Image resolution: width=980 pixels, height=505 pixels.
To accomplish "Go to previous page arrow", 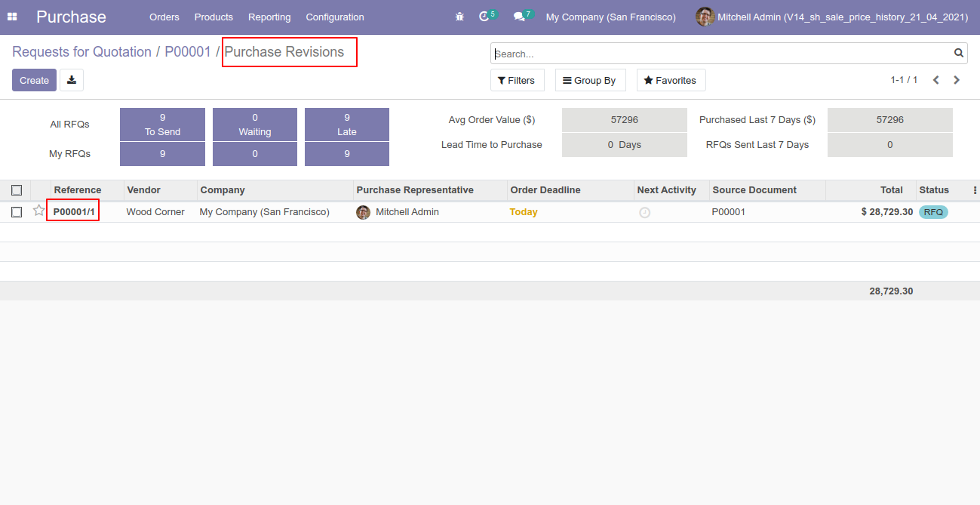I will click(935, 80).
